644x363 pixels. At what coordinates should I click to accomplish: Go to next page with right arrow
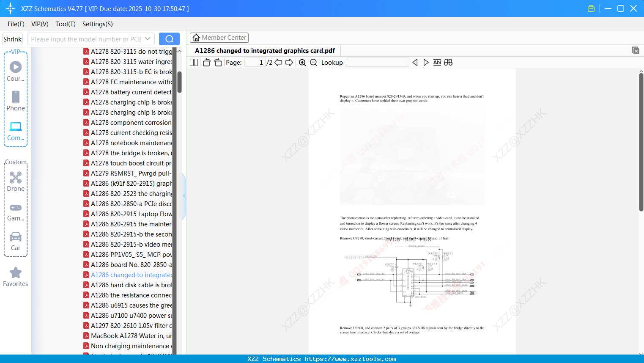click(x=289, y=63)
